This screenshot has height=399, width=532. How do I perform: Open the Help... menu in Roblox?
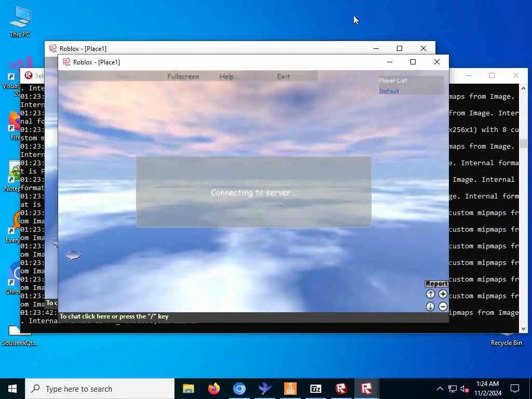tap(229, 77)
